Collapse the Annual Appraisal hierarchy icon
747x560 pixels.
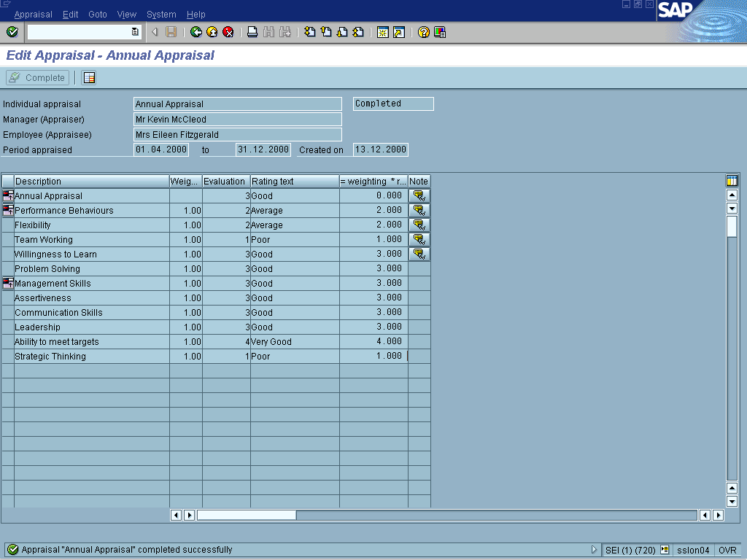click(x=8, y=195)
